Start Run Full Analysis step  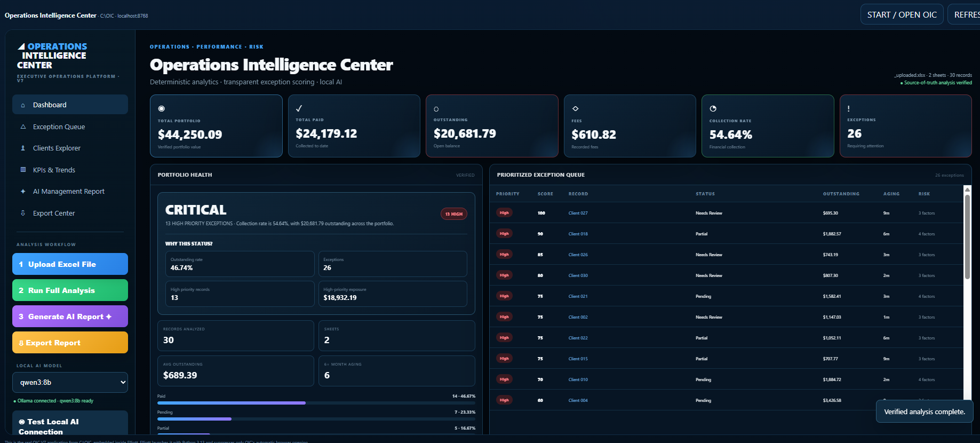point(70,290)
